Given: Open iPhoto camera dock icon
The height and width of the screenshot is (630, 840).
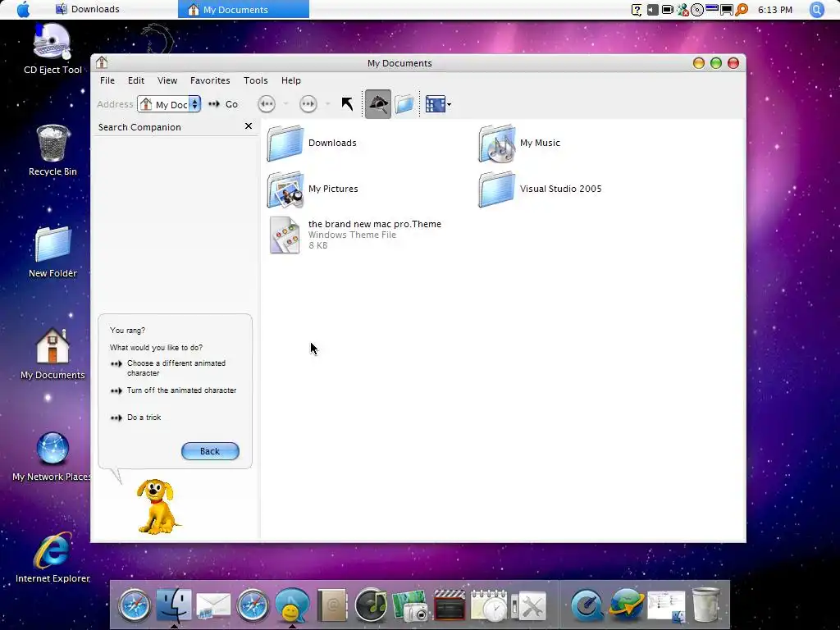Looking at the screenshot, I should (x=411, y=605).
